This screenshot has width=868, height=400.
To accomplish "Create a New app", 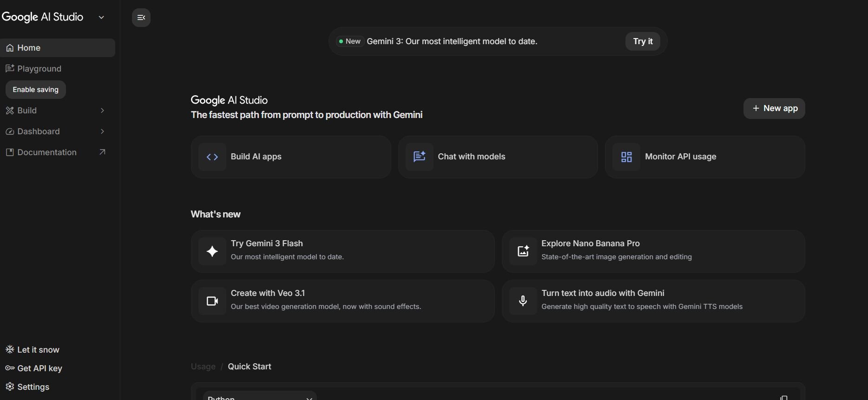I will click(x=774, y=108).
